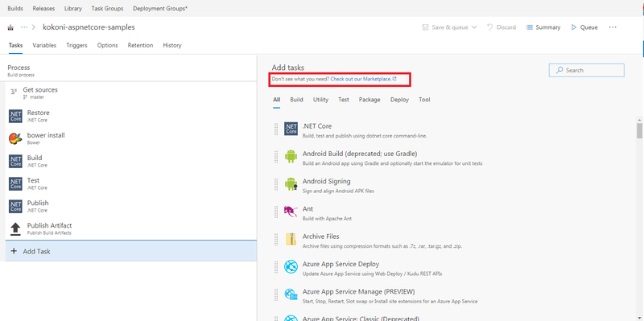Filter tasks by Package category

pos(369,99)
